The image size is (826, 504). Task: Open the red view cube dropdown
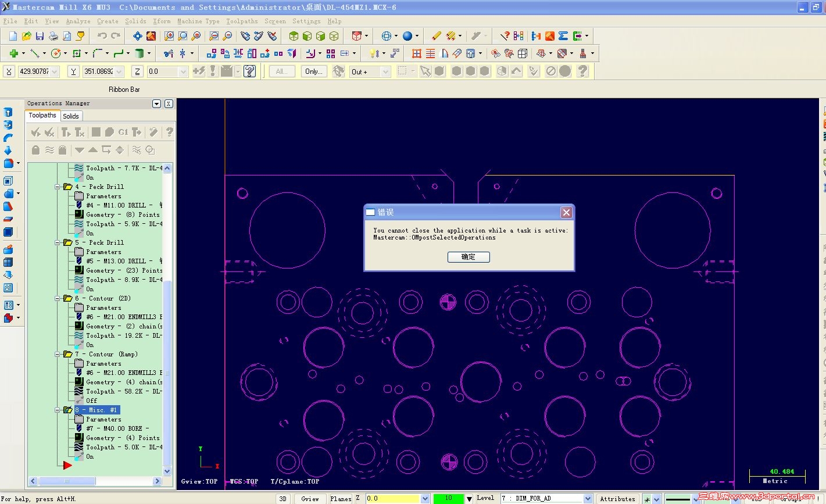point(366,36)
